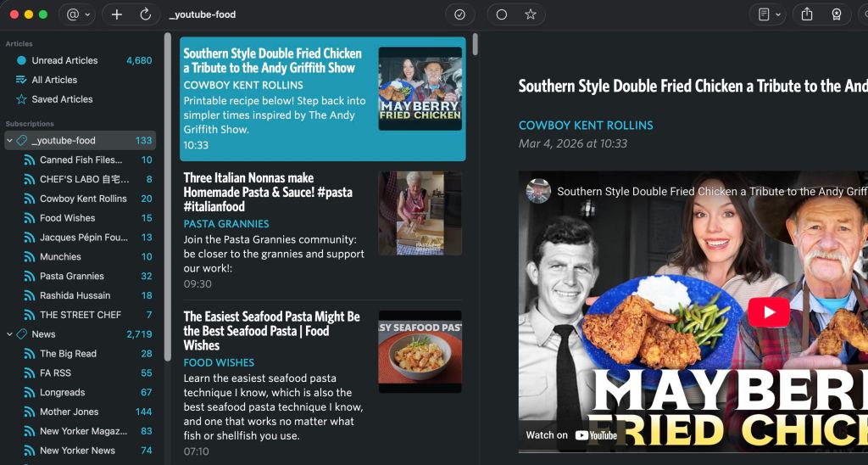Screen dimensions: 868x465
Task: Click the article list scrollbar
Action: [x=475, y=44]
